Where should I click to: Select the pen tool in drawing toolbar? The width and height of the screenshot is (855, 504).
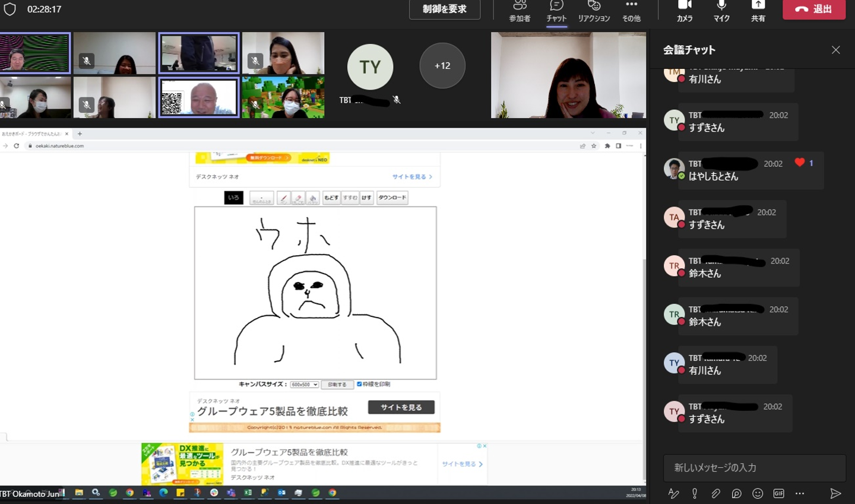click(283, 198)
